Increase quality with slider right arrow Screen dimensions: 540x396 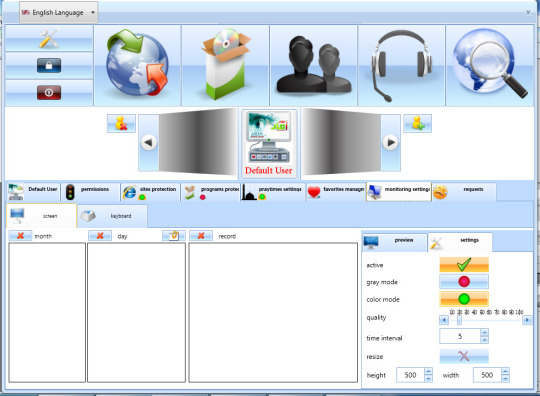(527, 321)
